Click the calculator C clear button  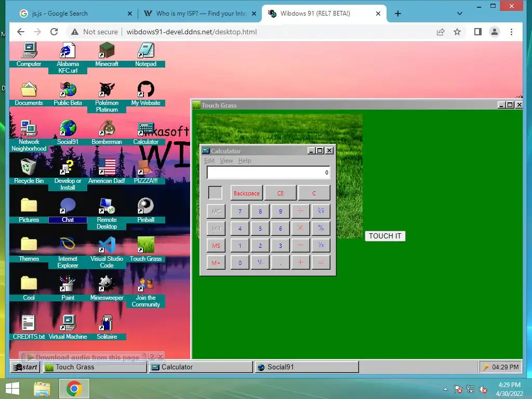click(x=314, y=193)
